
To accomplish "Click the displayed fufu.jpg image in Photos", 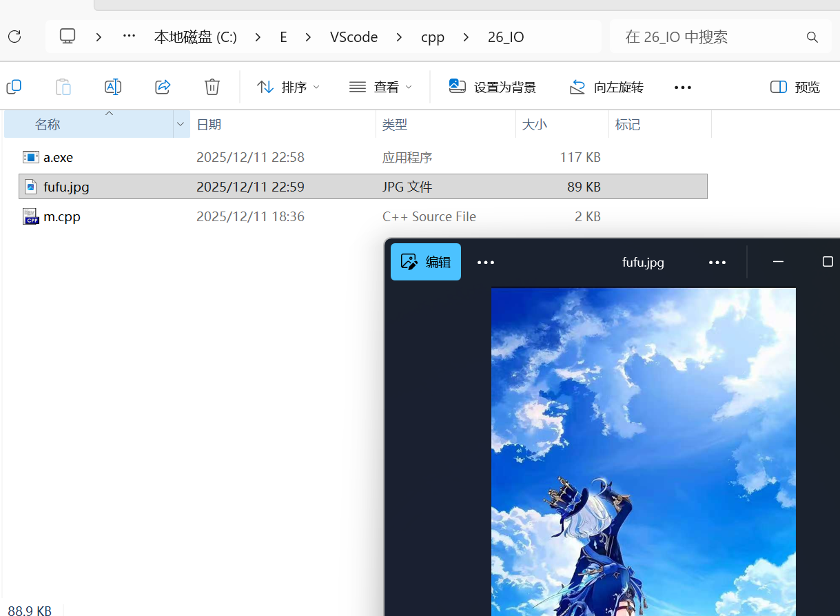I will pos(644,452).
